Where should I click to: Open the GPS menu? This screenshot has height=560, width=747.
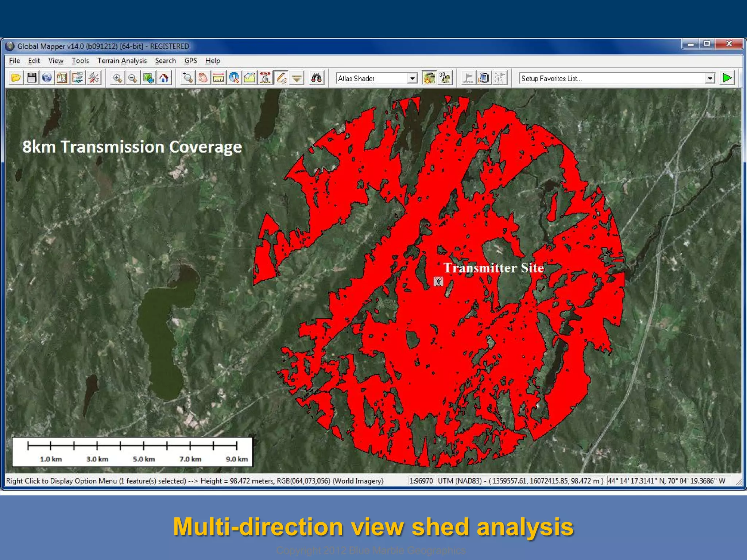(x=191, y=61)
